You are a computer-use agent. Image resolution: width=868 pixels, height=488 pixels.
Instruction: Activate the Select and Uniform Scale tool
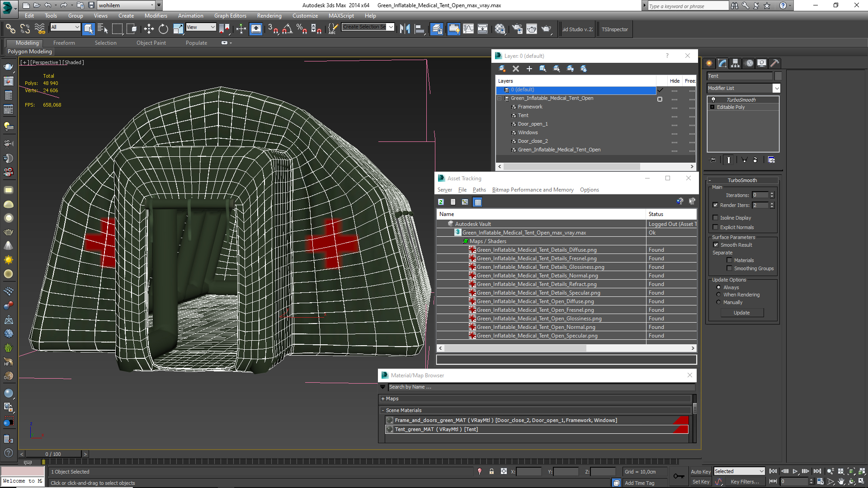(x=178, y=29)
